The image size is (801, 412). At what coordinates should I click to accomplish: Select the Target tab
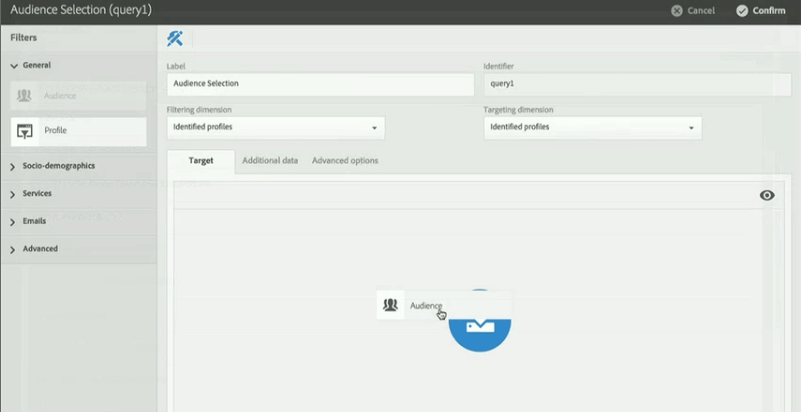201,160
